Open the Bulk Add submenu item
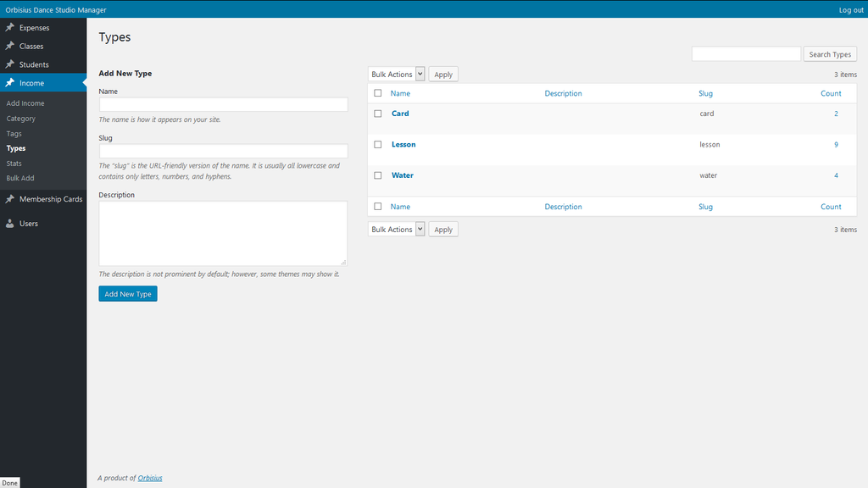868x488 pixels. [20, 178]
